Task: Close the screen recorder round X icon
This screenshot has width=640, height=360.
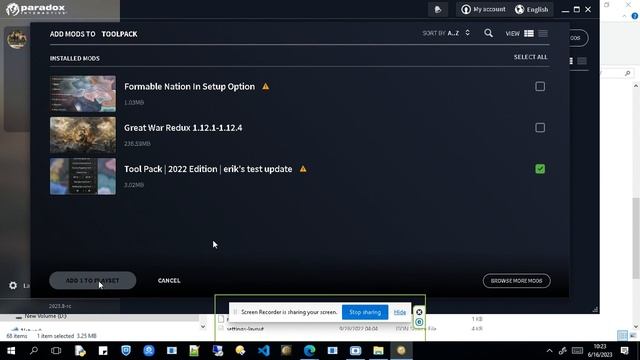Action: (x=419, y=312)
